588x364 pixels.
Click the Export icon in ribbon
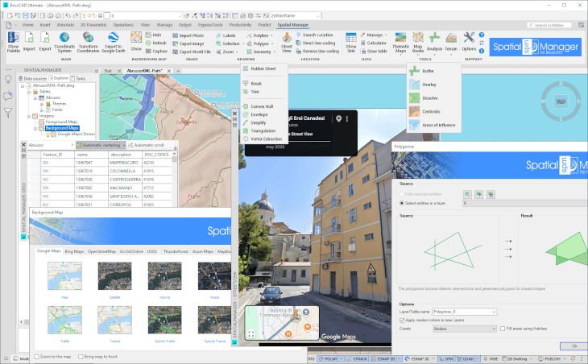(x=44, y=42)
